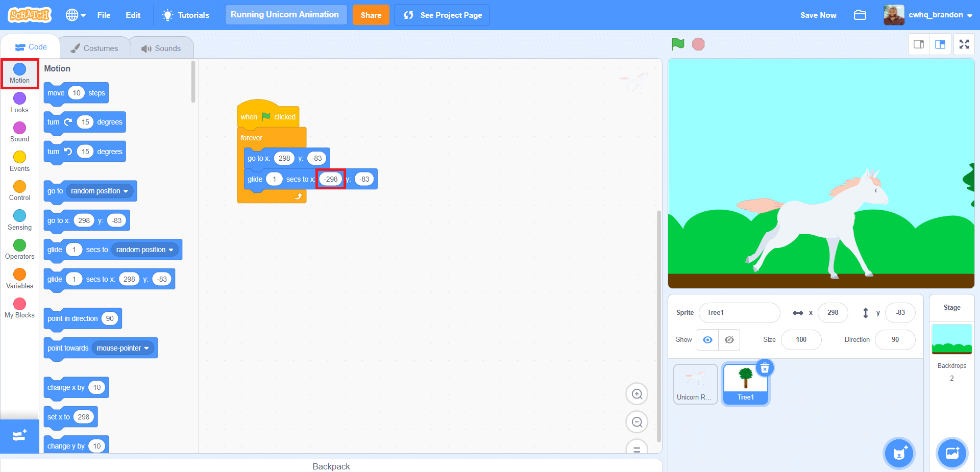Screen dimensions: 980x472
Task: Click the green flag to run project
Action: pyautogui.click(x=677, y=44)
